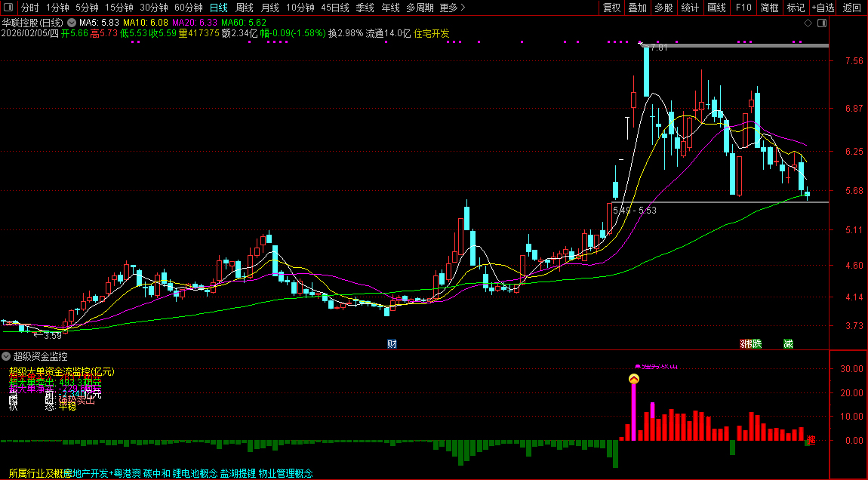This screenshot has width=868, height=480.
Task: Switch to 周线 weekly chart
Action: click(244, 8)
